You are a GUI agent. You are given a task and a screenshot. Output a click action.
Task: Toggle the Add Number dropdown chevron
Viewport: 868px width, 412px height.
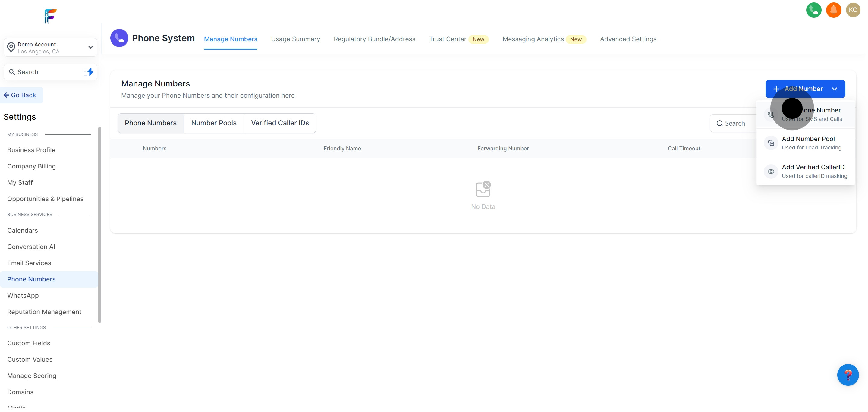834,89
